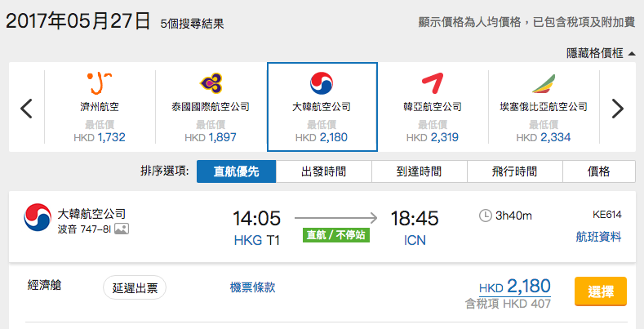Open aircraft photo icon beside 波音 747-8I
Screen dimensions: 644x329
pyautogui.click(x=122, y=229)
